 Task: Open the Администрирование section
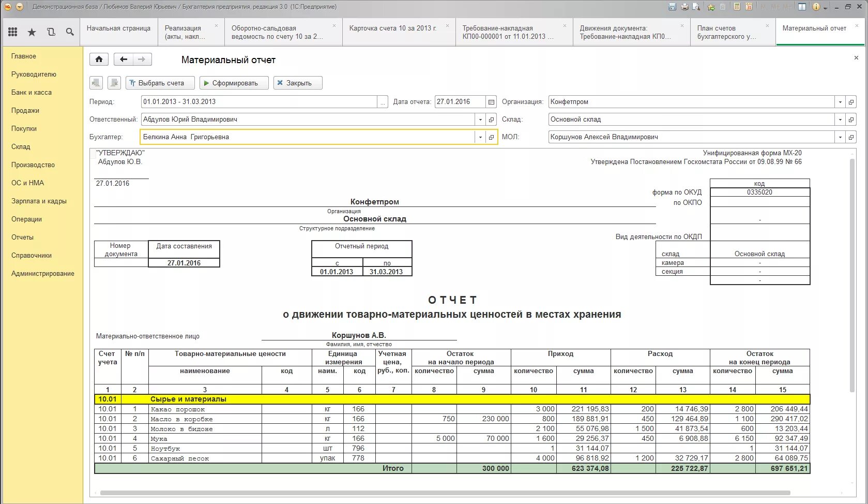click(43, 274)
